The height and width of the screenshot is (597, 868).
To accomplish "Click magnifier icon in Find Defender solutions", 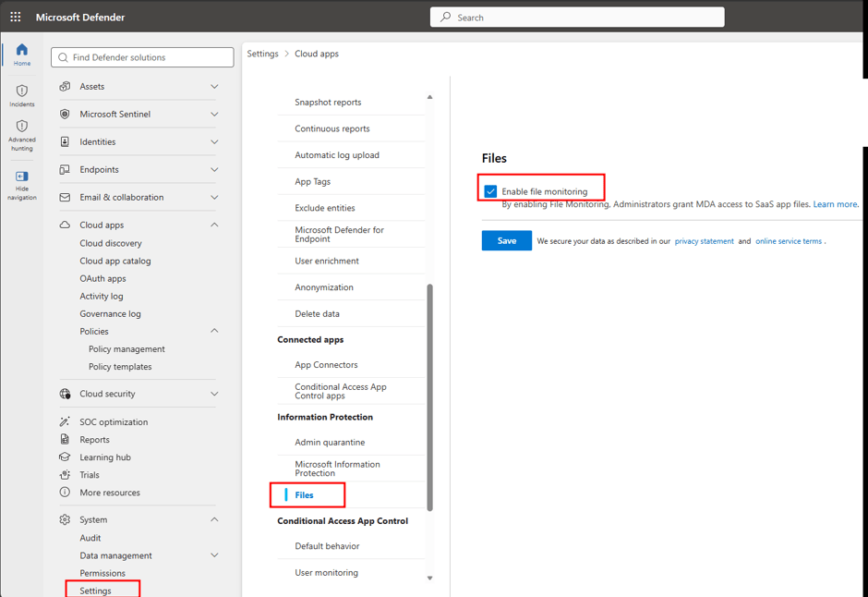I will [x=63, y=57].
